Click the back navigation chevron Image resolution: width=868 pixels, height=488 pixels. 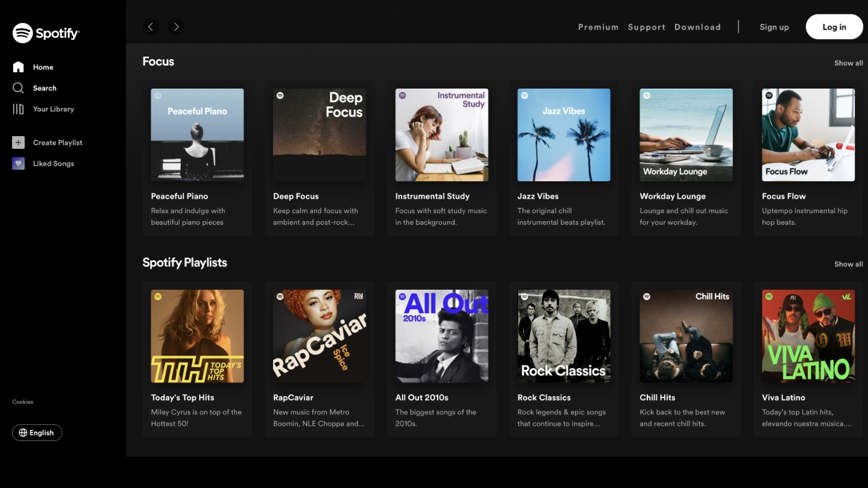[151, 27]
